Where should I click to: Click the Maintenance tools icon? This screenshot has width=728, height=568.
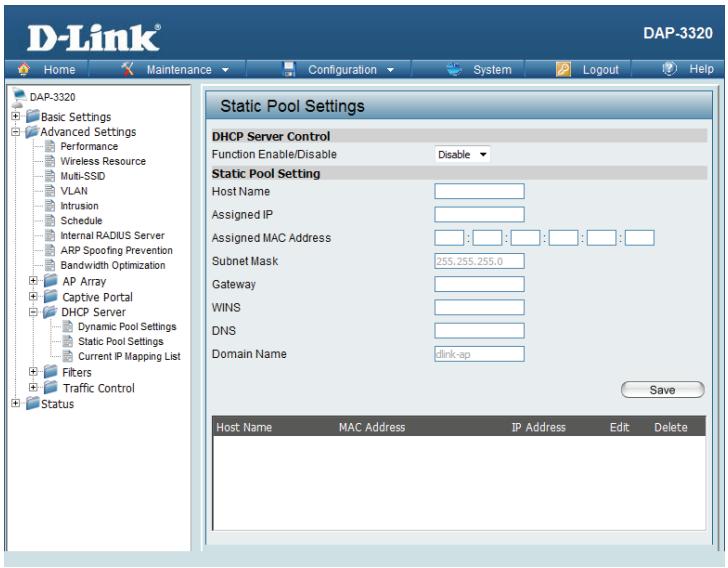tap(127, 69)
